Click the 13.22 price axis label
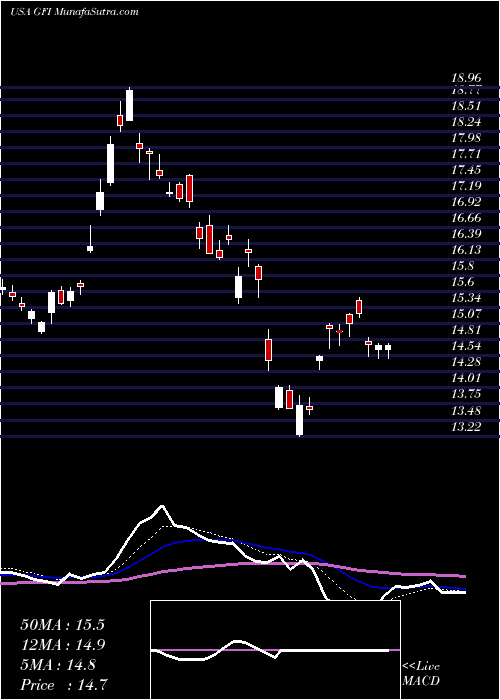500x700 pixels. coord(466,426)
